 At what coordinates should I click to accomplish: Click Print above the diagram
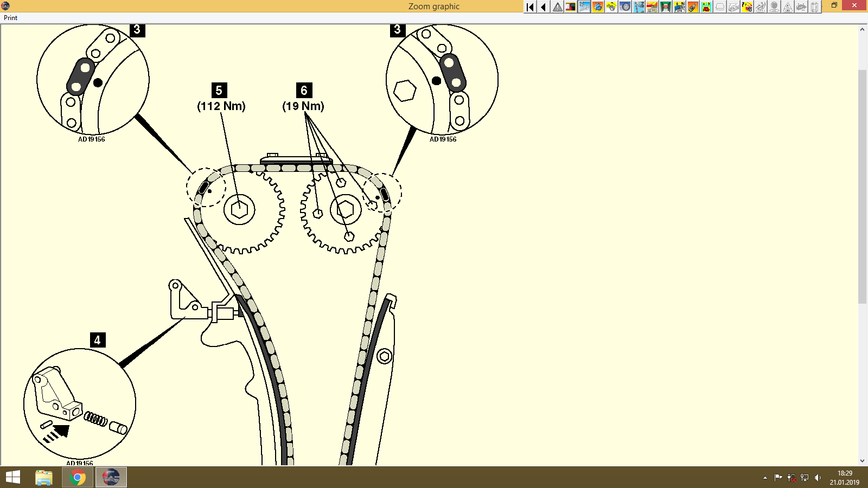coord(10,17)
